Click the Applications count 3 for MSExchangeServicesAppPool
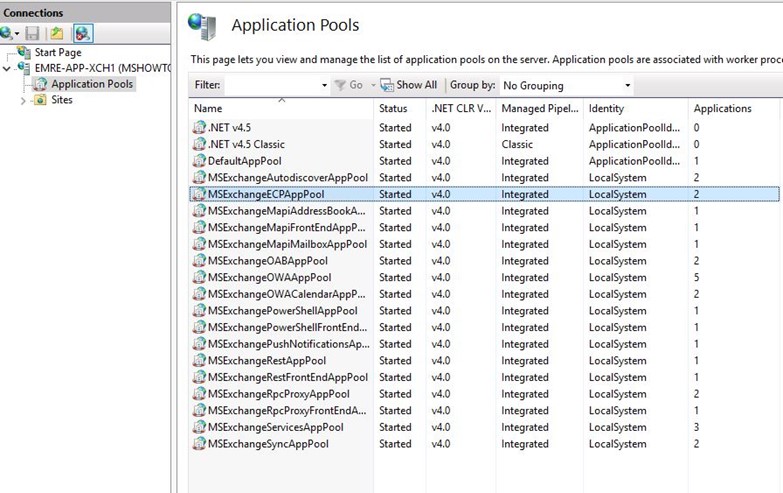783x493 pixels. [696, 427]
